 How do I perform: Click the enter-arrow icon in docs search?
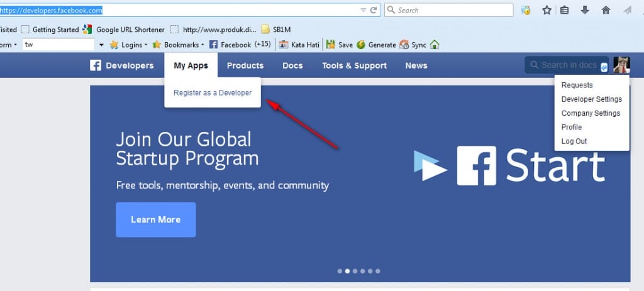pyautogui.click(x=604, y=67)
